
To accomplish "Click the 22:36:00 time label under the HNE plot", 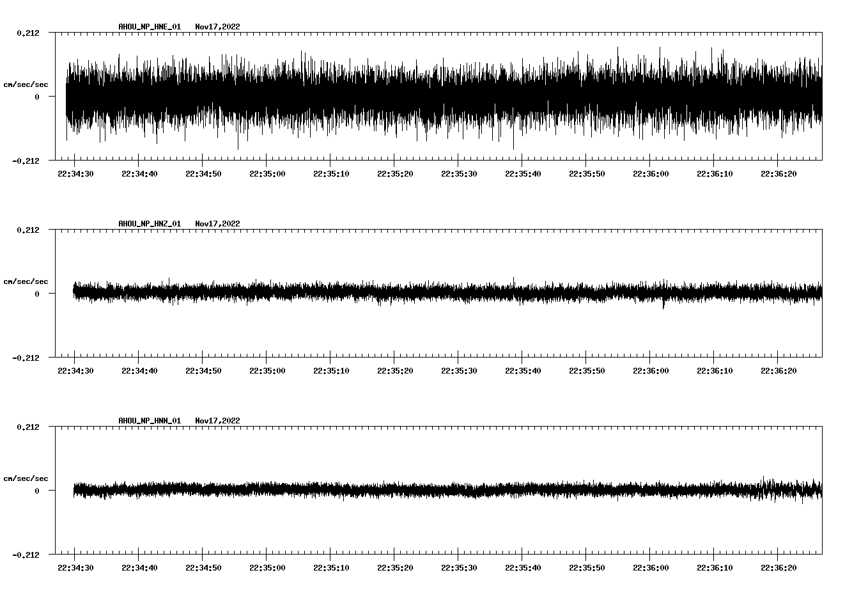I will [651, 174].
